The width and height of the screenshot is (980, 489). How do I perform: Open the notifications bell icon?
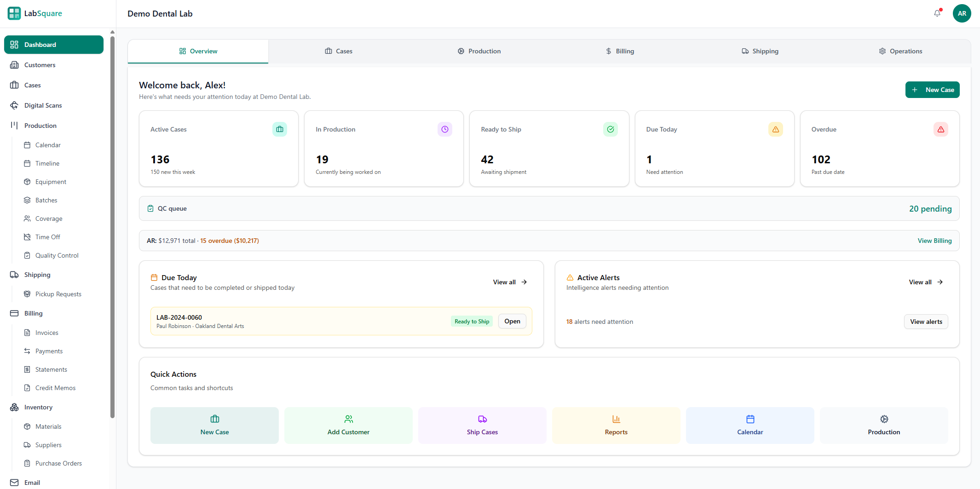pyautogui.click(x=937, y=13)
